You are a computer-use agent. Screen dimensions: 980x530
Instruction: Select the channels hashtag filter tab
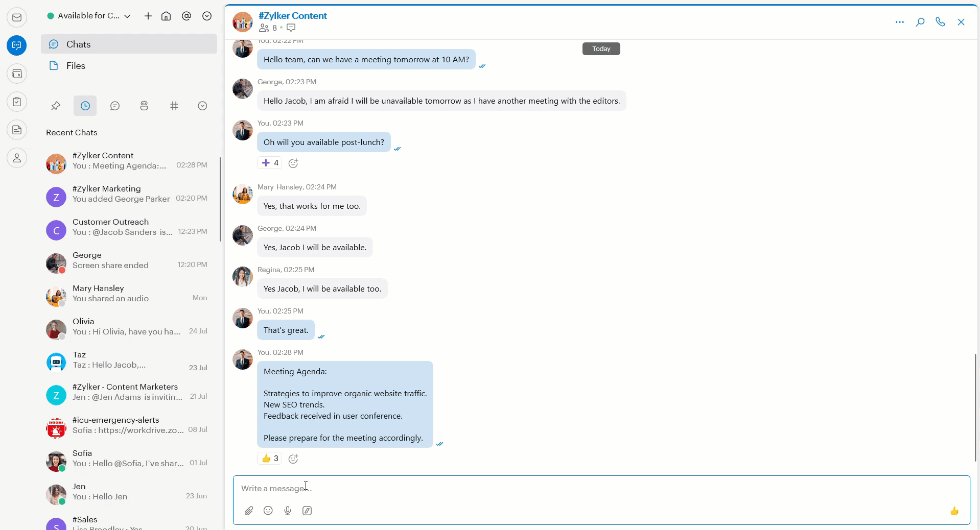[174, 106]
